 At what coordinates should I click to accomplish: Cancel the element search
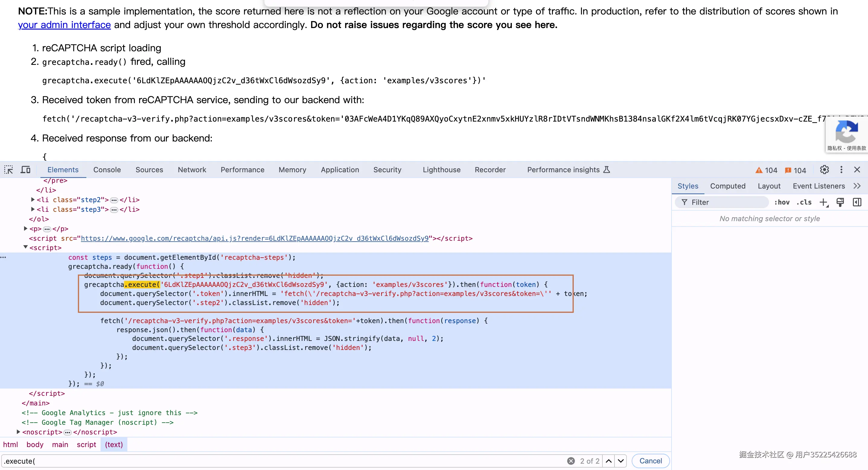tap(650, 461)
